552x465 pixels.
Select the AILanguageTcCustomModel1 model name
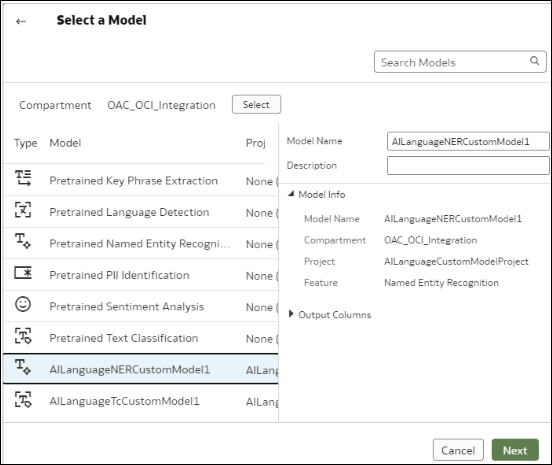point(124,401)
